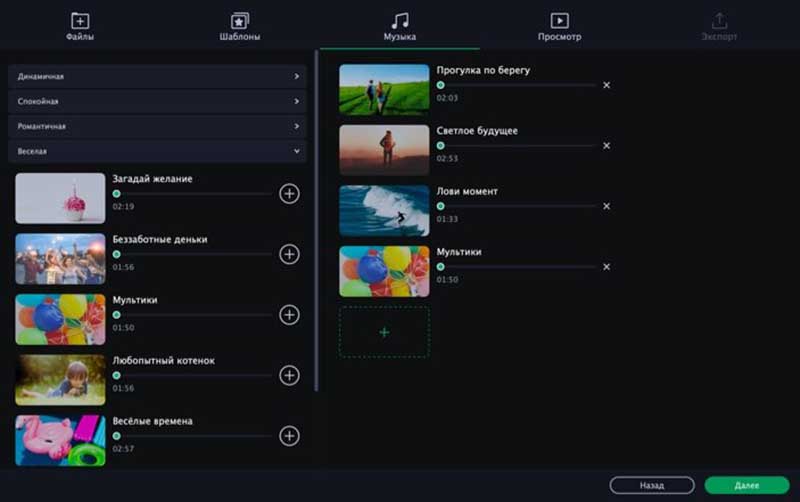The image size is (800, 502).
Task: Switch to the Просмотр tab
Action: [559, 27]
